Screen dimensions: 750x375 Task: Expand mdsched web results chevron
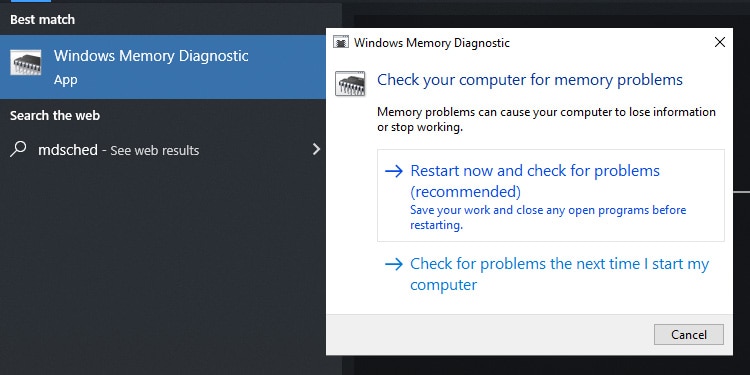click(x=316, y=149)
